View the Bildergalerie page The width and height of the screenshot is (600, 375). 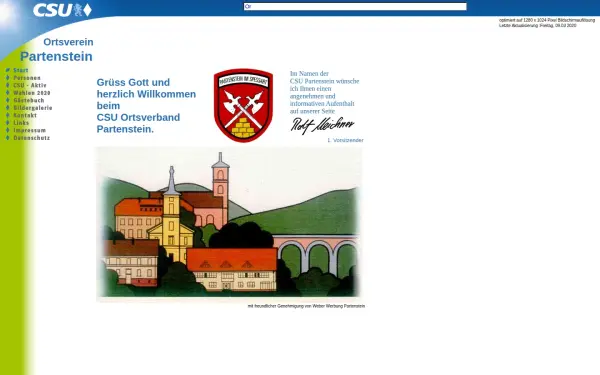(x=33, y=108)
